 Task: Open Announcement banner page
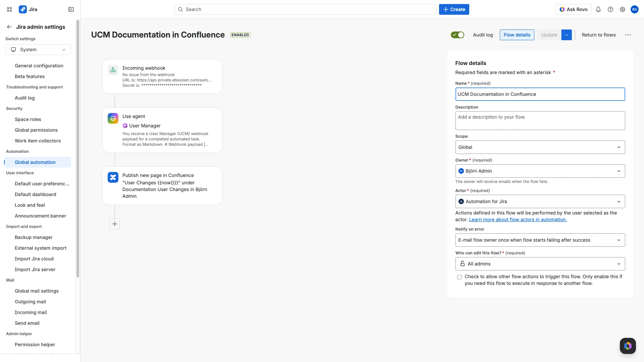click(x=40, y=216)
